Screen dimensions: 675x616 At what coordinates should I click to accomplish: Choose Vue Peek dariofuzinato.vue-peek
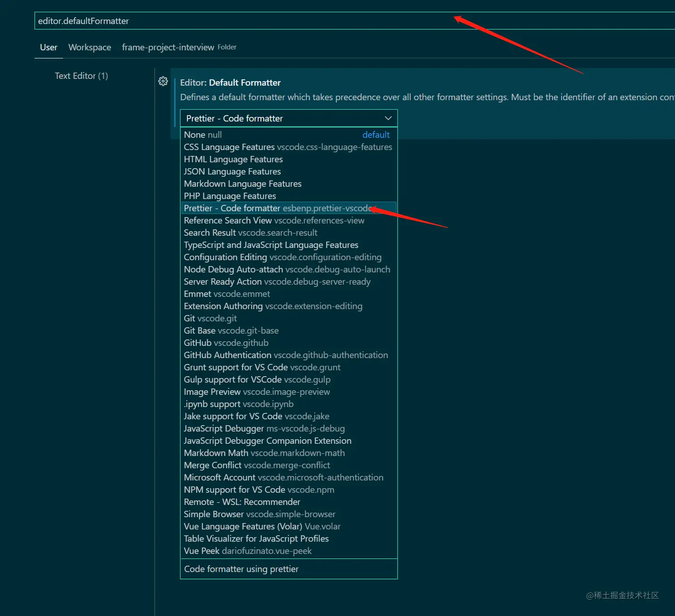[x=289, y=551]
